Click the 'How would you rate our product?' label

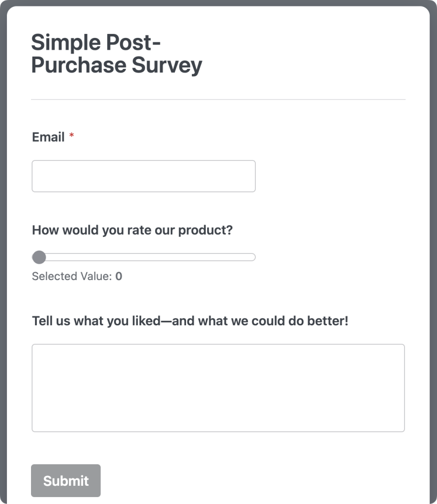[x=132, y=230]
